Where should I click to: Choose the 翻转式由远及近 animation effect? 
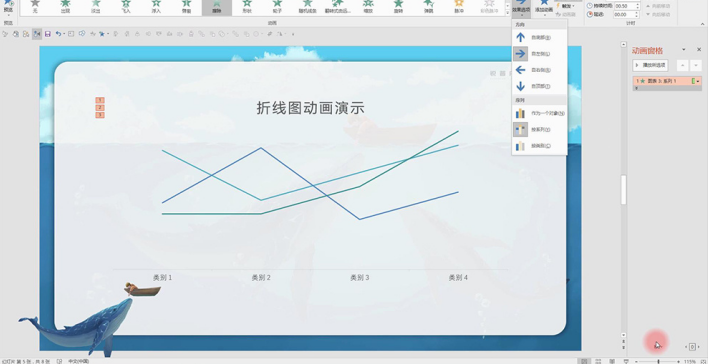tap(338, 7)
